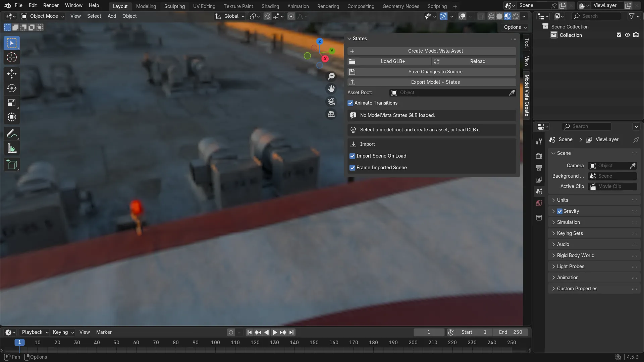The image size is (644, 362).
Task: Switch to the Shading workspace tab
Action: [270, 6]
